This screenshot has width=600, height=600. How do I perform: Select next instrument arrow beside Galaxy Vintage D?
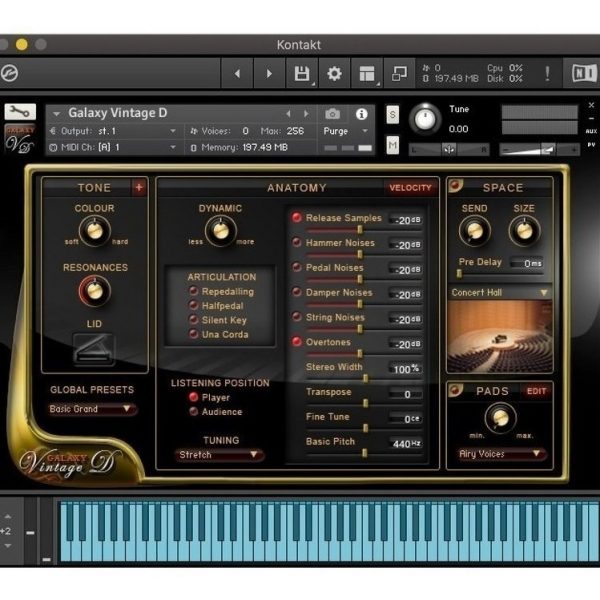(x=306, y=114)
